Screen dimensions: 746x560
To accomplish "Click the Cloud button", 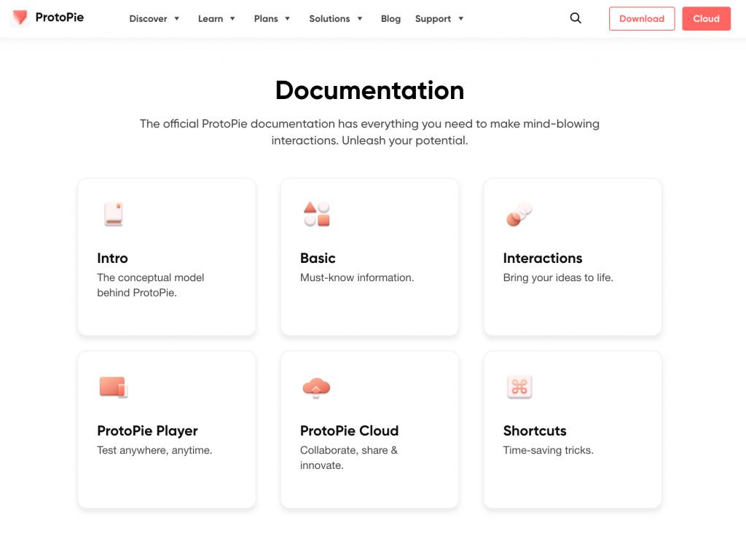I will [x=706, y=18].
